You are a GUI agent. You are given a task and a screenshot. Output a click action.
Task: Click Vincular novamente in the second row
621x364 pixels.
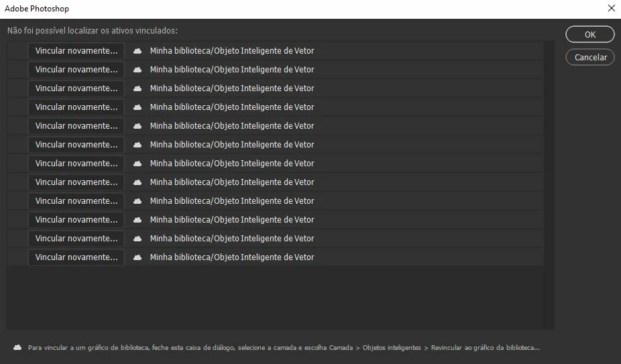click(76, 69)
